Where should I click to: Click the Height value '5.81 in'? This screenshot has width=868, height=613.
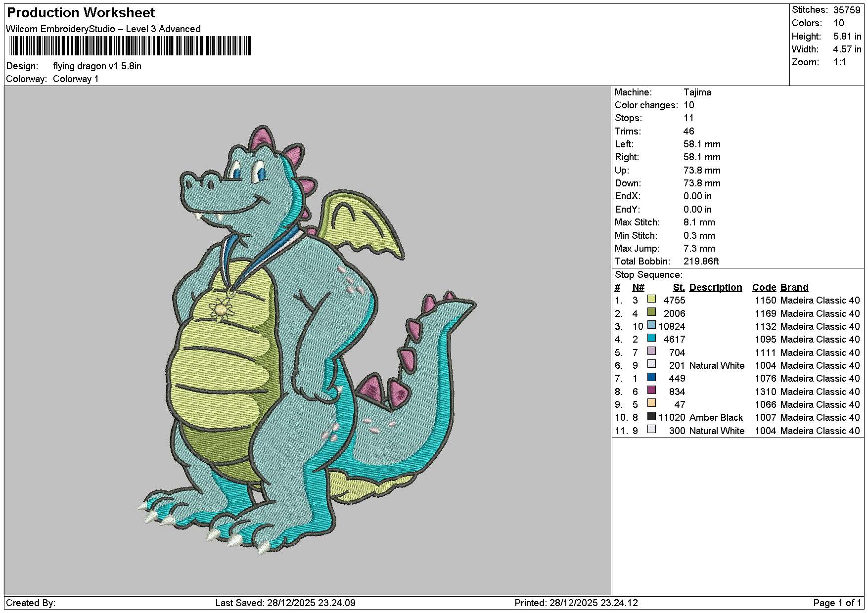[x=847, y=36]
